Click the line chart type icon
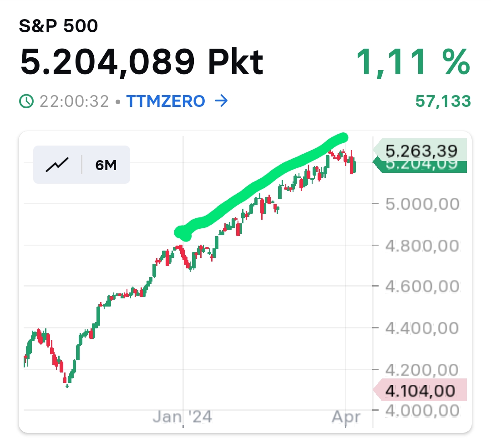Image resolution: width=491 pixels, height=448 pixels. (x=57, y=165)
